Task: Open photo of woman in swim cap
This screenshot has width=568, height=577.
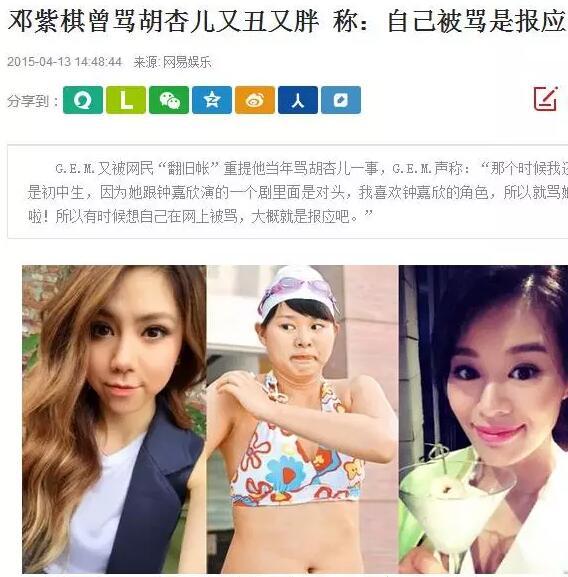Action: [302, 419]
